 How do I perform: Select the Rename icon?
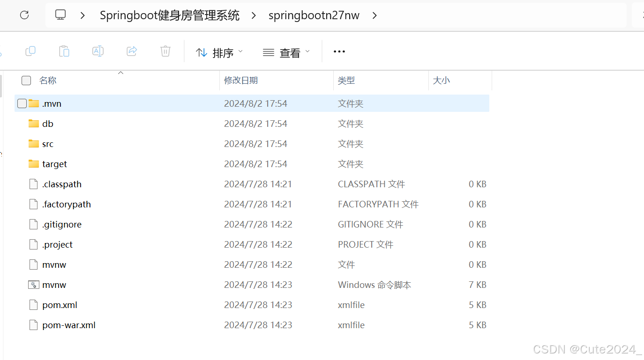98,51
